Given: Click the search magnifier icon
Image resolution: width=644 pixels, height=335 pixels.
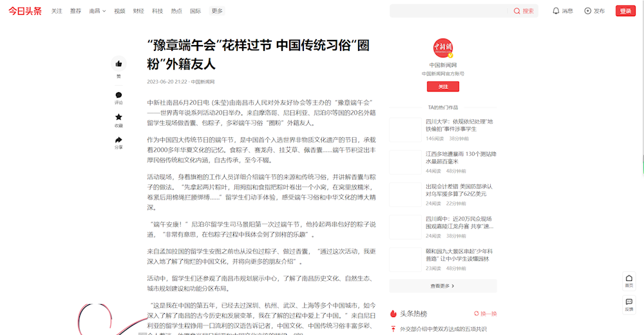Looking at the screenshot, I should click(517, 11).
